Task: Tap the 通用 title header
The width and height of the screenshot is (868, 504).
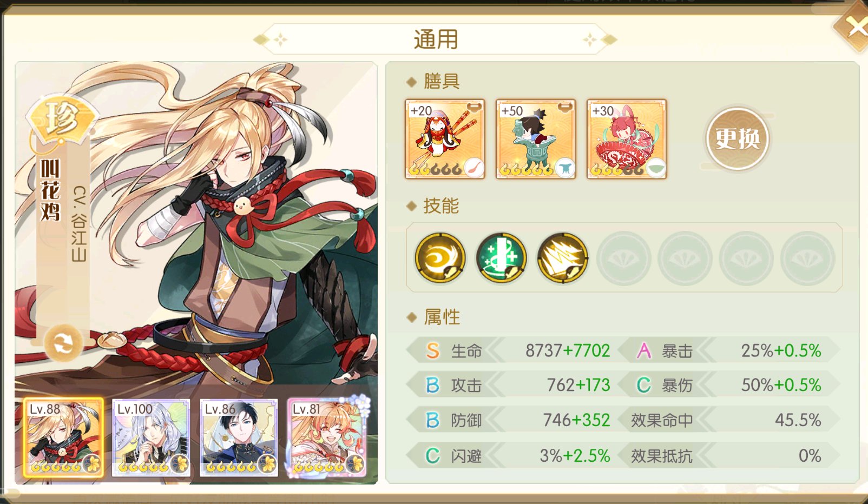Action: pyautogui.click(x=436, y=39)
